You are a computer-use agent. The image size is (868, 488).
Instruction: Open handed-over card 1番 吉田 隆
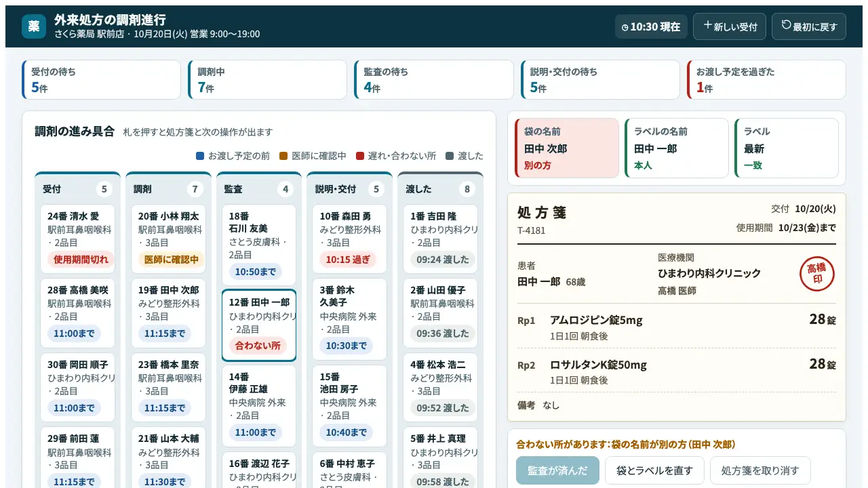click(440, 239)
